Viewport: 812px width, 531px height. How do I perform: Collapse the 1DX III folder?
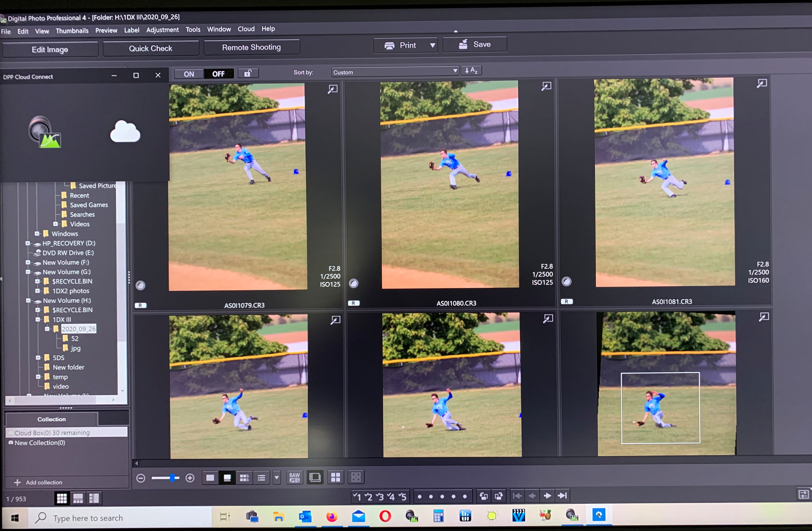[x=38, y=320]
